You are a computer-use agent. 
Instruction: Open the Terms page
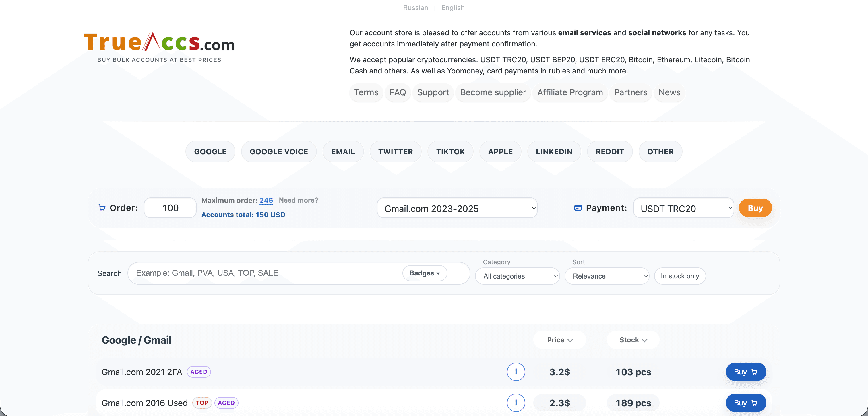tap(366, 92)
